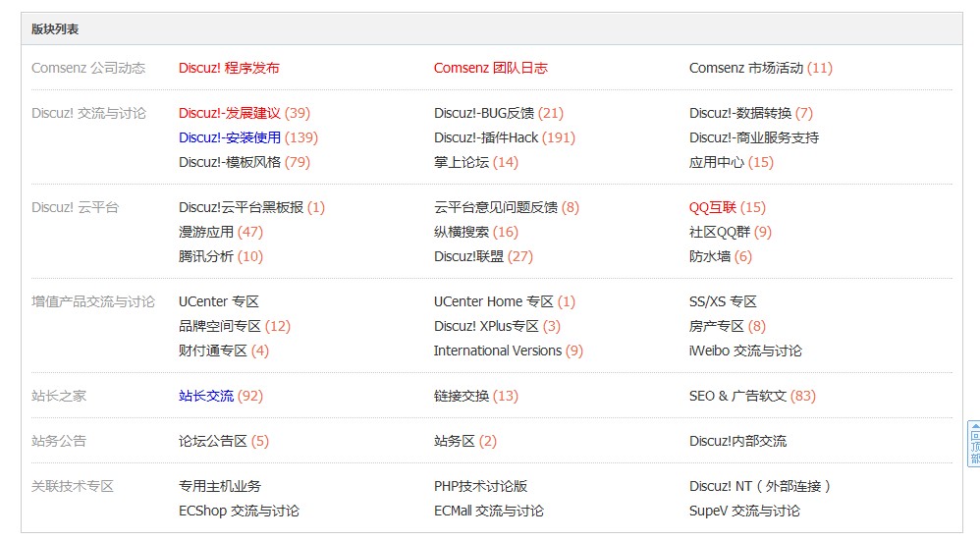Open Discuz!联盟 board
980x540 pixels.
468,256
